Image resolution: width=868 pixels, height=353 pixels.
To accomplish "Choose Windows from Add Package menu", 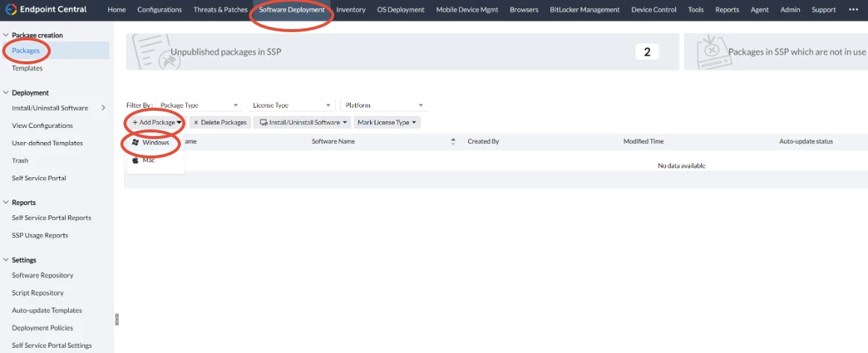I will coord(156,142).
